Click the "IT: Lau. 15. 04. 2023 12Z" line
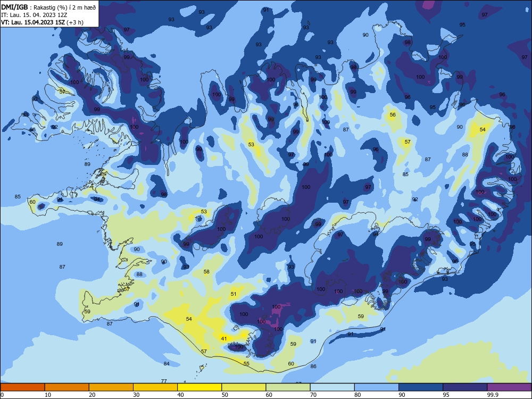This screenshot has height=399, width=532. [x=34, y=15]
